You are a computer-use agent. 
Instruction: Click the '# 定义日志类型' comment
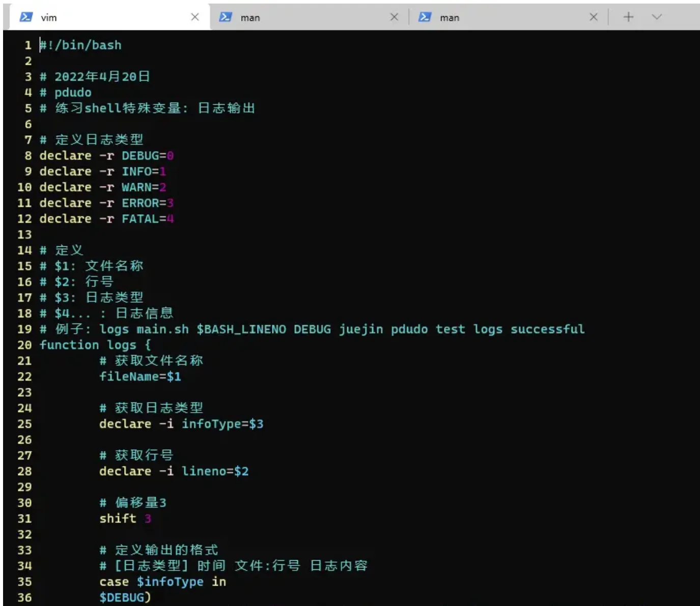92,140
